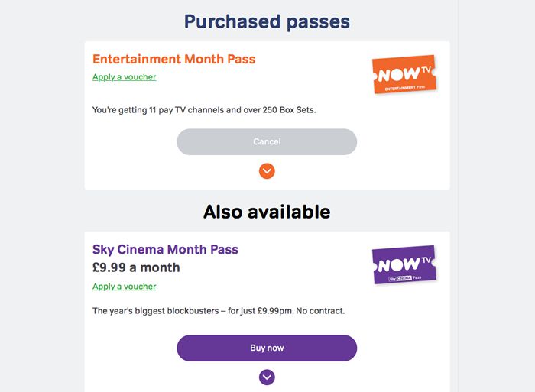Apply a voucher to Entertainment Month Pass
The width and height of the screenshot is (535, 392).
[124, 77]
